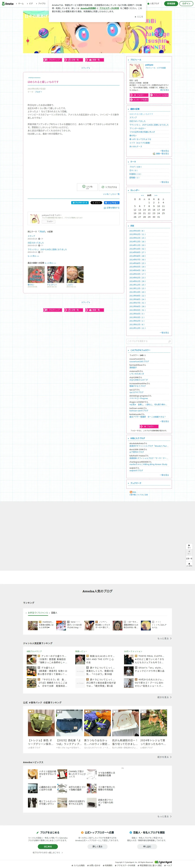
Task: Click the green はじめる button
Action: [x=48, y=846]
